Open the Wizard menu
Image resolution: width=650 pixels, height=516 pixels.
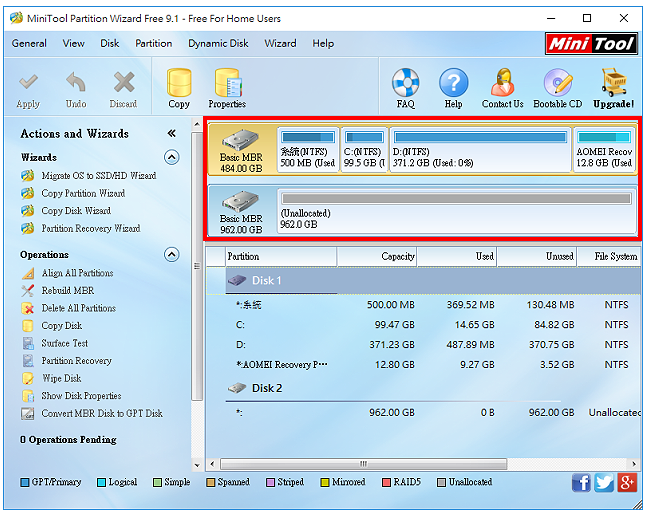(280, 44)
